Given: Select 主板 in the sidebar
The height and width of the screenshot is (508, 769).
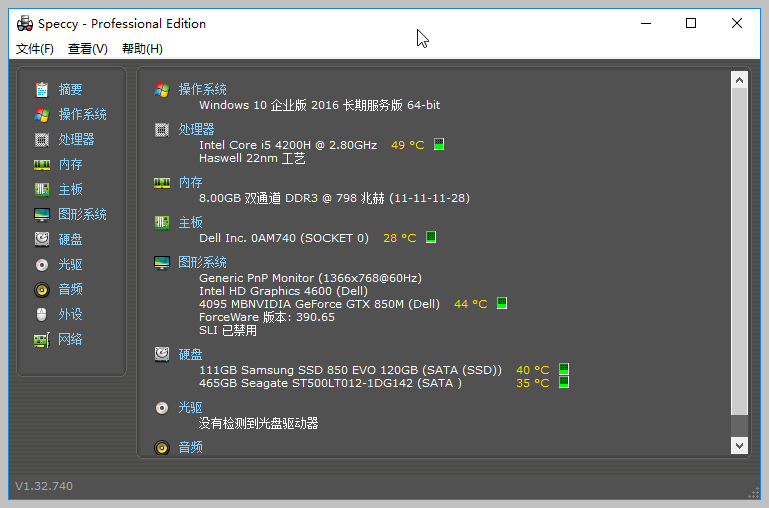Looking at the screenshot, I should coord(70,189).
